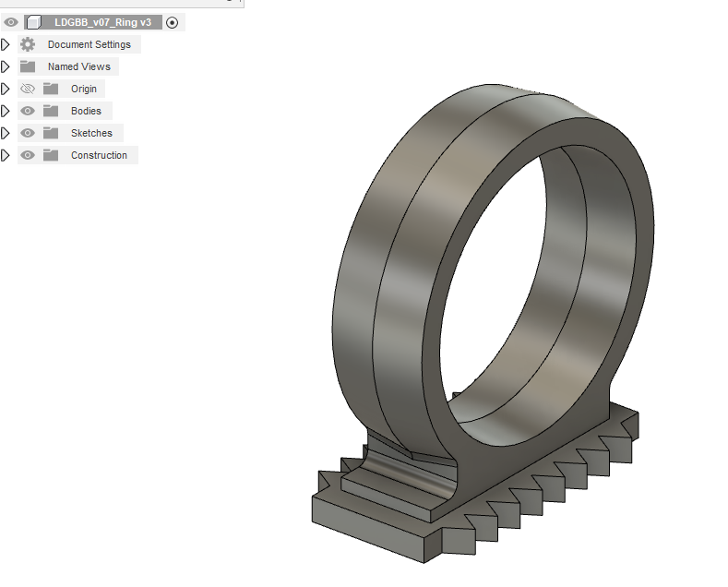Image resolution: width=728 pixels, height=587 pixels.
Task: Activate the component radio button
Action: [x=173, y=22]
